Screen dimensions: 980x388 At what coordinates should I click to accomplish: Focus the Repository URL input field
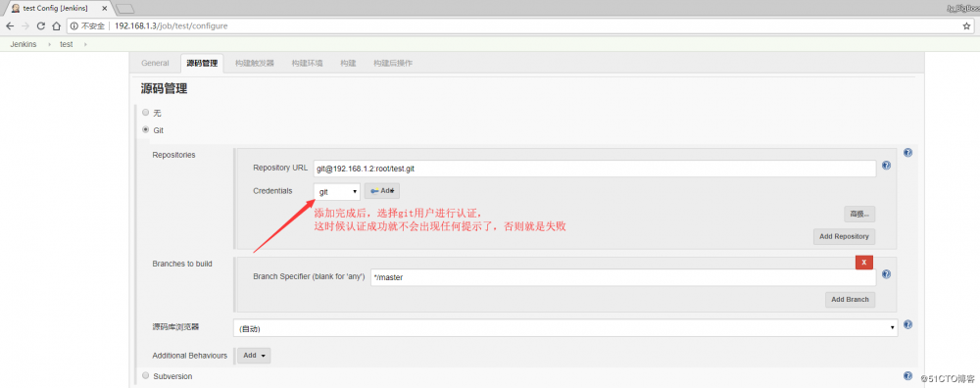(x=595, y=169)
